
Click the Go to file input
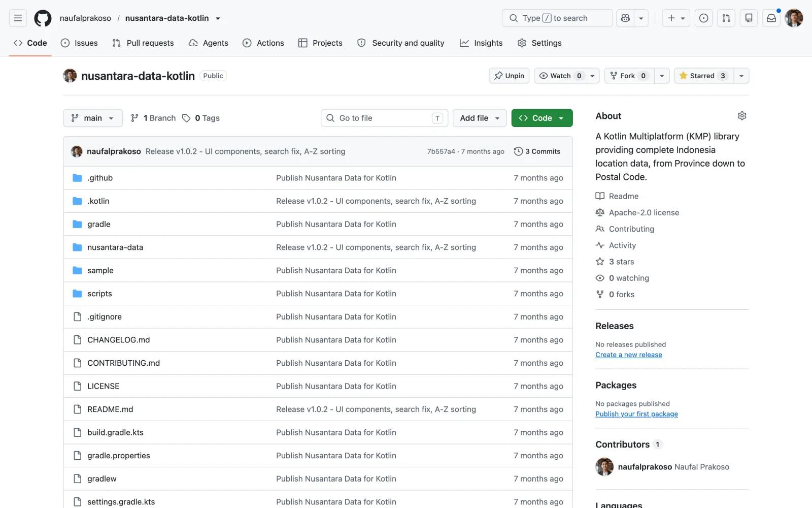(385, 118)
